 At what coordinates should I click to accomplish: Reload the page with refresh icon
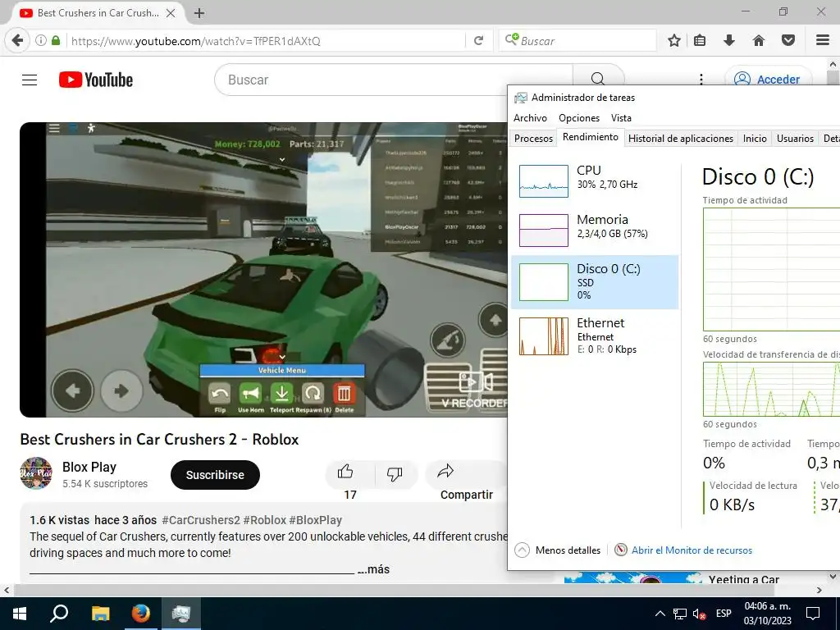pos(478,41)
